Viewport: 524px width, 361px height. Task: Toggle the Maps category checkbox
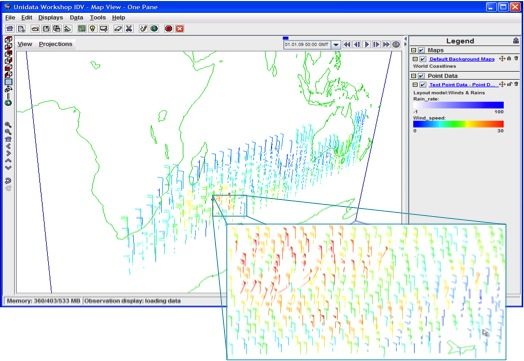pos(421,50)
